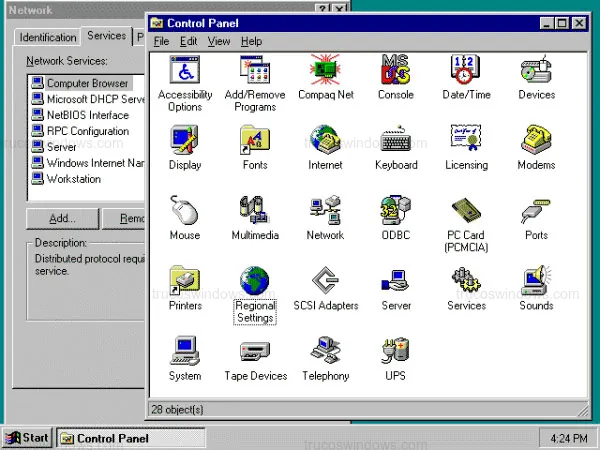Open the Sounds applet icon

[x=536, y=281]
